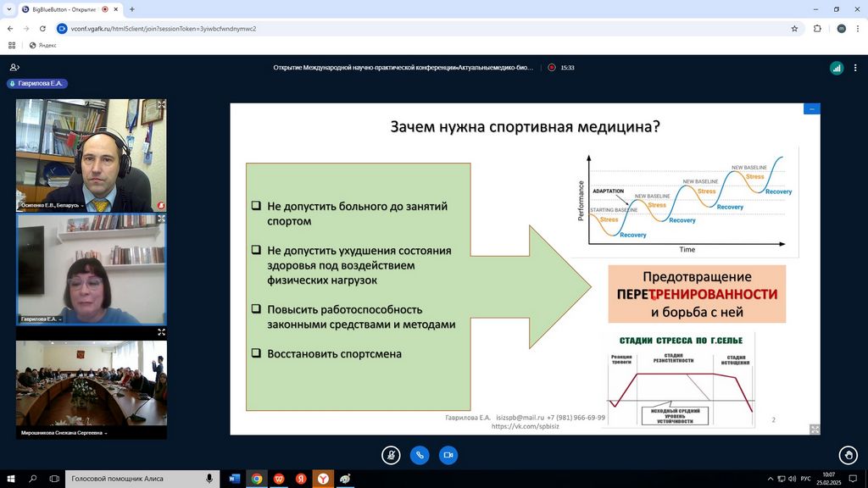Image resolution: width=868 pixels, height=488 pixels.
Task: Open the Яндекс bookmark
Action: pos(42,45)
